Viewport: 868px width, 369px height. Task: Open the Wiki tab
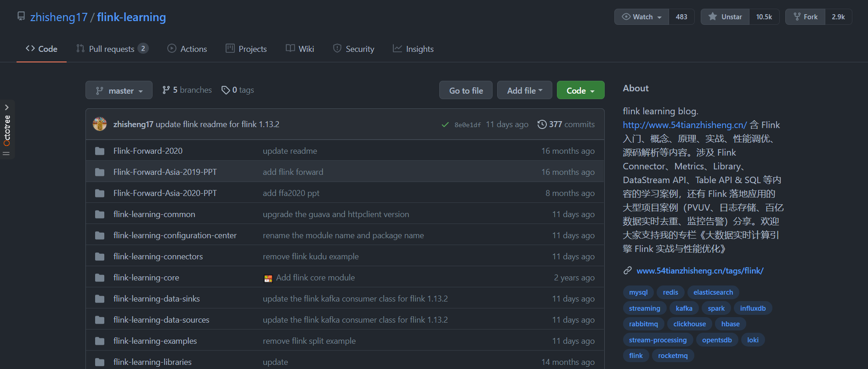[300, 49]
